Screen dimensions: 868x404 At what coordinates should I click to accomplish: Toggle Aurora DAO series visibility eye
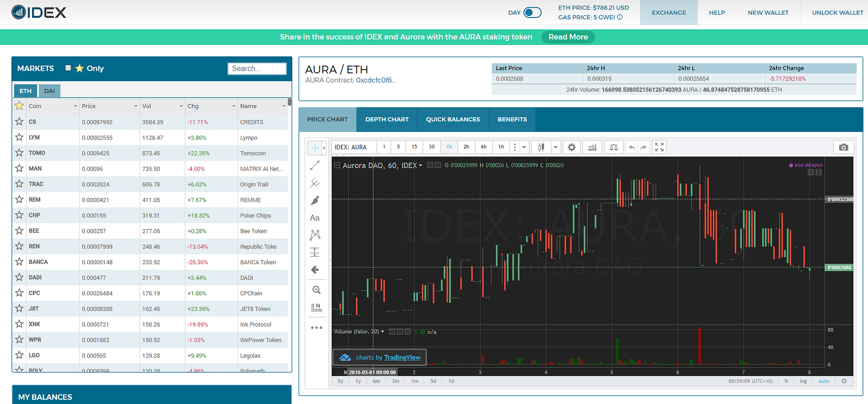pos(430,165)
